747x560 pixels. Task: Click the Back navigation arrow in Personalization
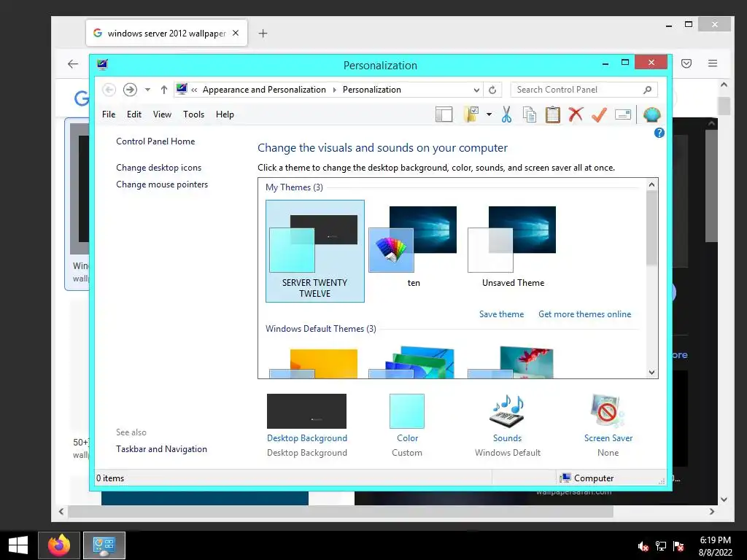[109, 90]
